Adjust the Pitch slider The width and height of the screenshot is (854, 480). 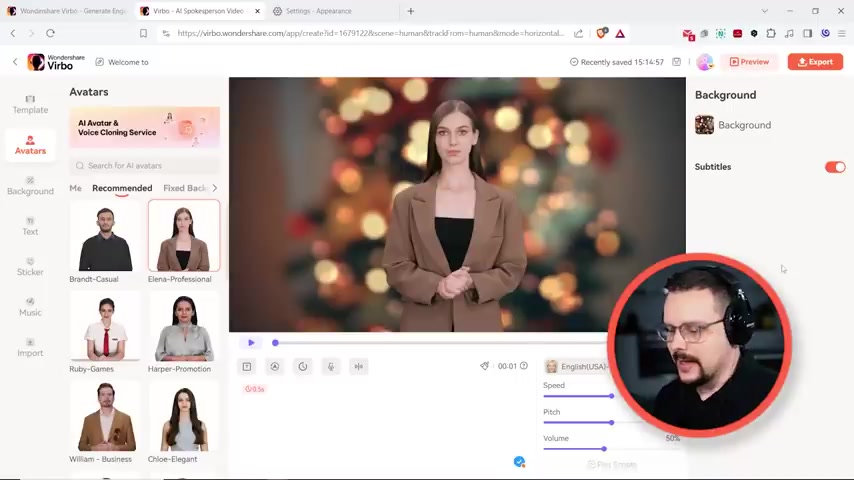[611, 422]
